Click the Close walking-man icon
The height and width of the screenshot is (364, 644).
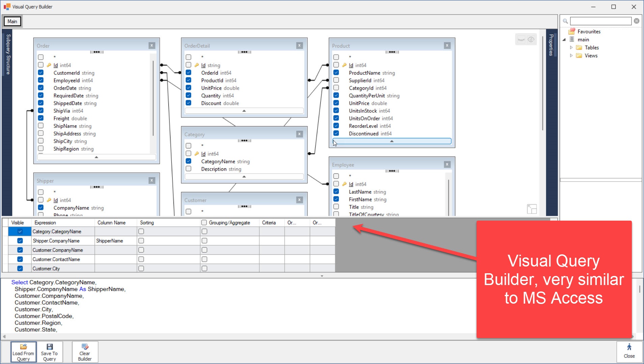point(629,347)
